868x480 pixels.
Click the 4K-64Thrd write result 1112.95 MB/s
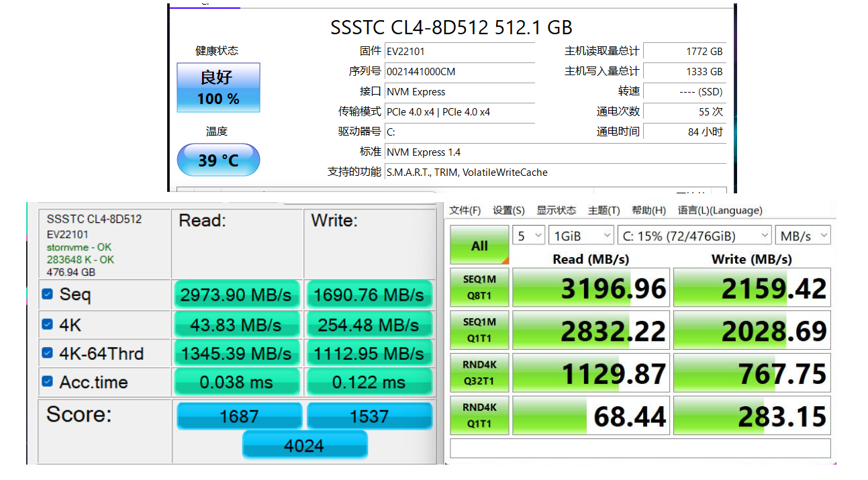(x=369, y=353)
